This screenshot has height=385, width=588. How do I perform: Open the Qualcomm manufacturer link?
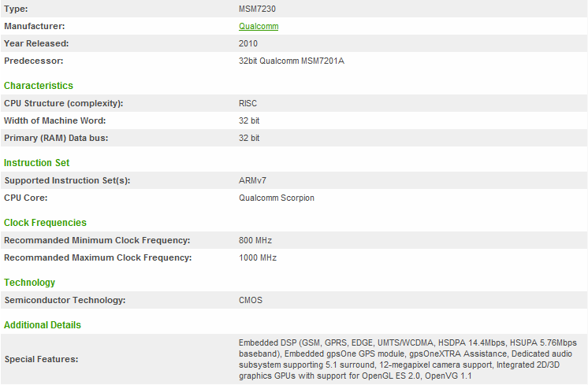pyautogui.click(x=259, y=26)
